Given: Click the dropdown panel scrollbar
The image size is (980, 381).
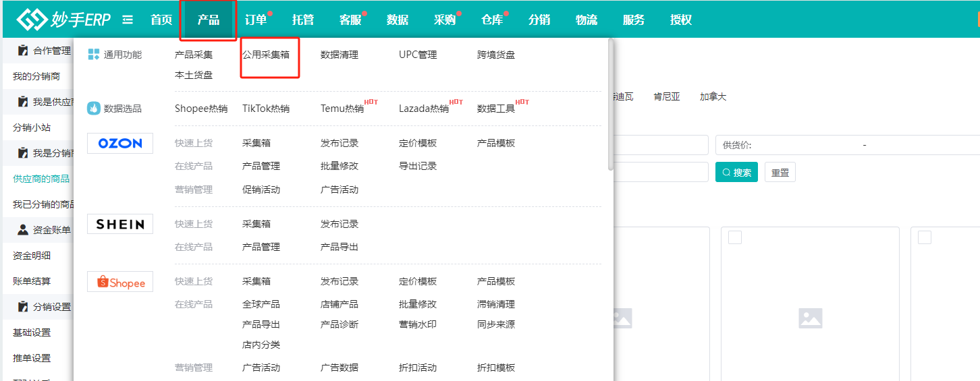Looking at the screenshot, I should click(611, 105).
